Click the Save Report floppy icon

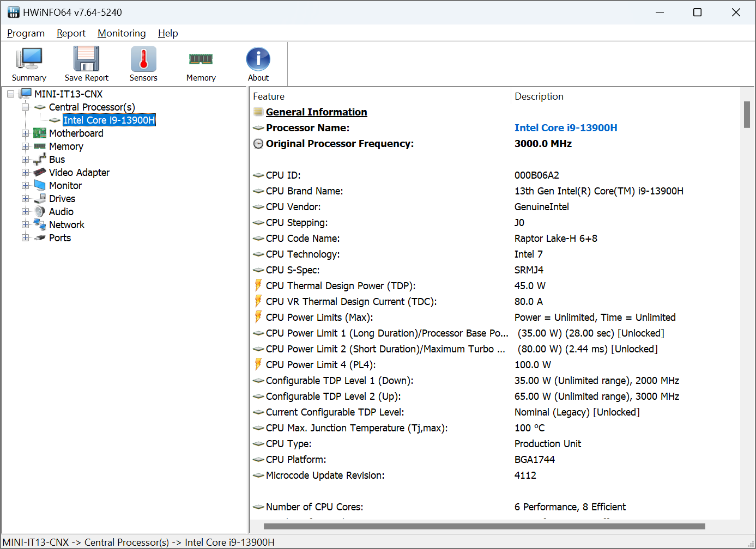click(86, 59)
